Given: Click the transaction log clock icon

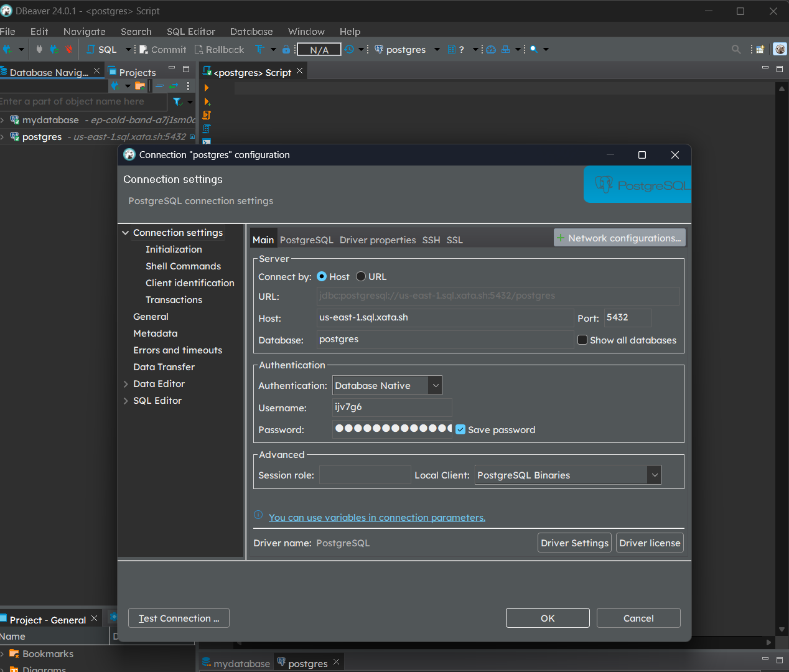Looking at the screenshot, I should [350, 50].
